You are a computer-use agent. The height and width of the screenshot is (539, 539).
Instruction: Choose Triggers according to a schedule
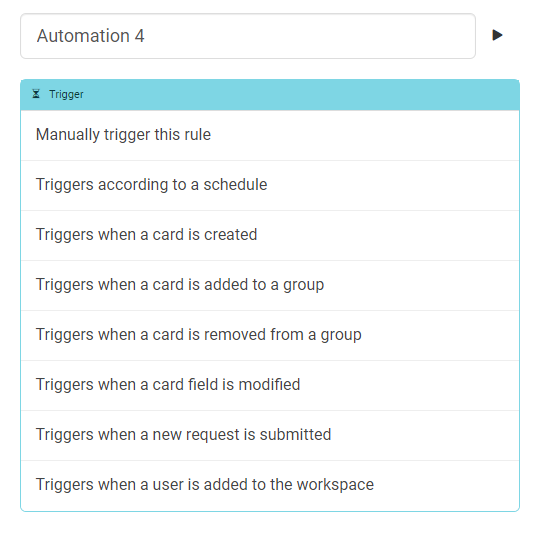270,185
